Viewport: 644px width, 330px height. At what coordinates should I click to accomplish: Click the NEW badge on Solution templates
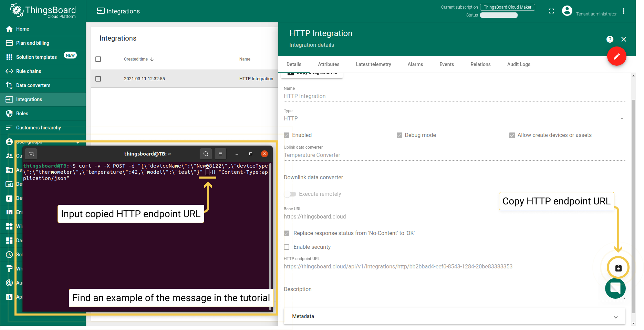point(70,55)
